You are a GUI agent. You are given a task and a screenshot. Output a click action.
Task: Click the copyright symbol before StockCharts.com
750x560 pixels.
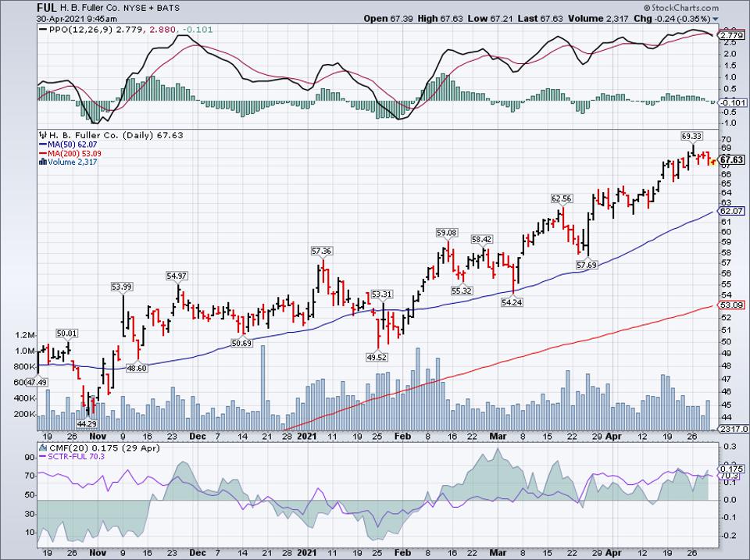coord(648,7)
